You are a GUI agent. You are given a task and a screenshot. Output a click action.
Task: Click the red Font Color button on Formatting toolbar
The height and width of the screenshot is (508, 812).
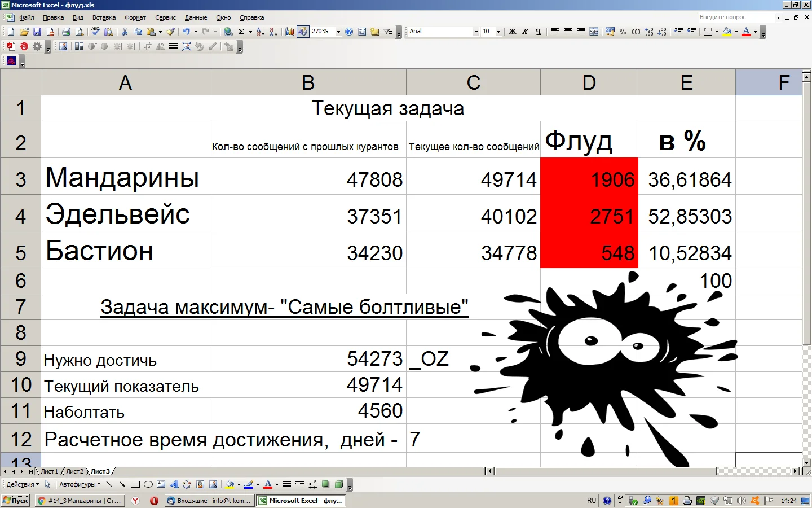click(x=746, y=32)
